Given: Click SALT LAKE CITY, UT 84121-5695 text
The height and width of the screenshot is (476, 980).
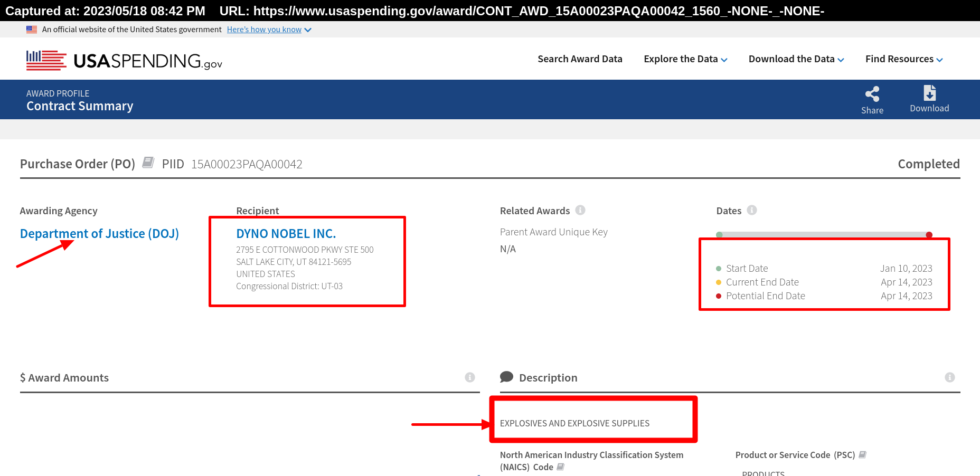Looking at the screenshot, I should click(x=294, y=262).
